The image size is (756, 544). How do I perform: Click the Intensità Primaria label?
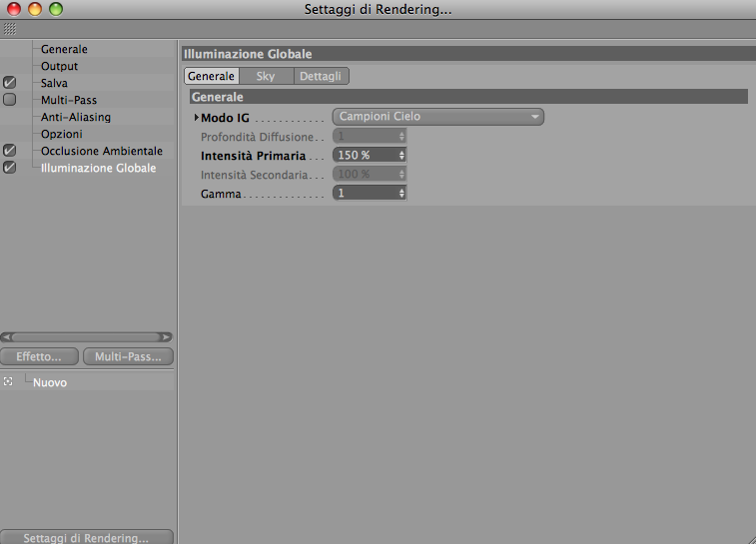(x=253, y=156)
